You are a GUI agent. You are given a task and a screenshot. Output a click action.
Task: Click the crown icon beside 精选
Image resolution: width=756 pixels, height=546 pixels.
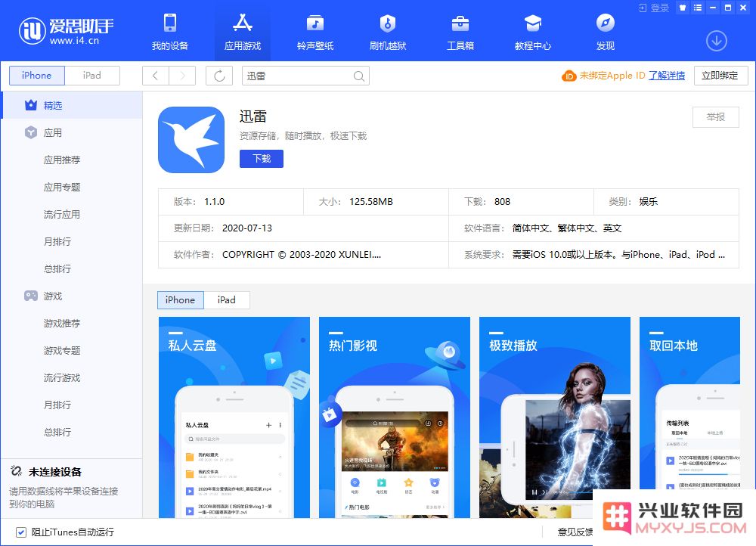31,105
